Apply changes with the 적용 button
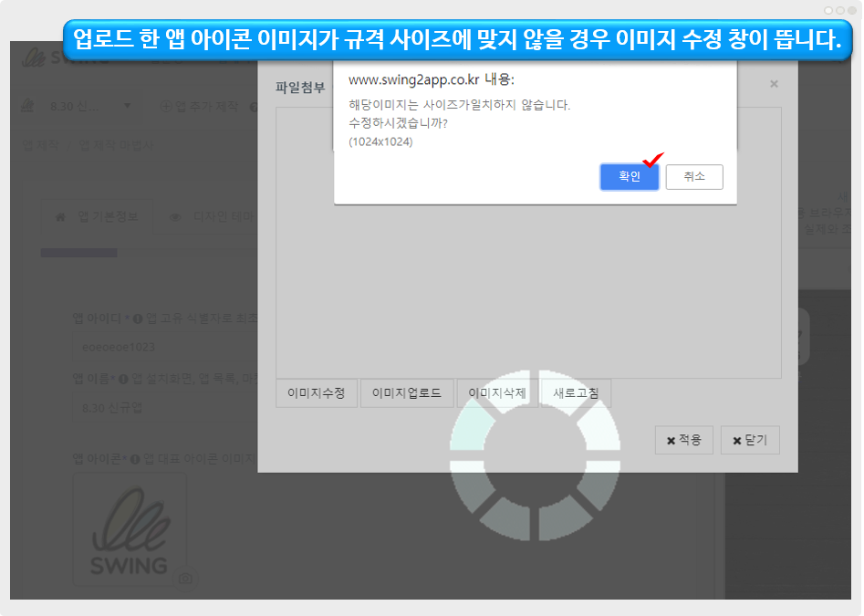This screenshot has height=616, width=864. [683, 440]
